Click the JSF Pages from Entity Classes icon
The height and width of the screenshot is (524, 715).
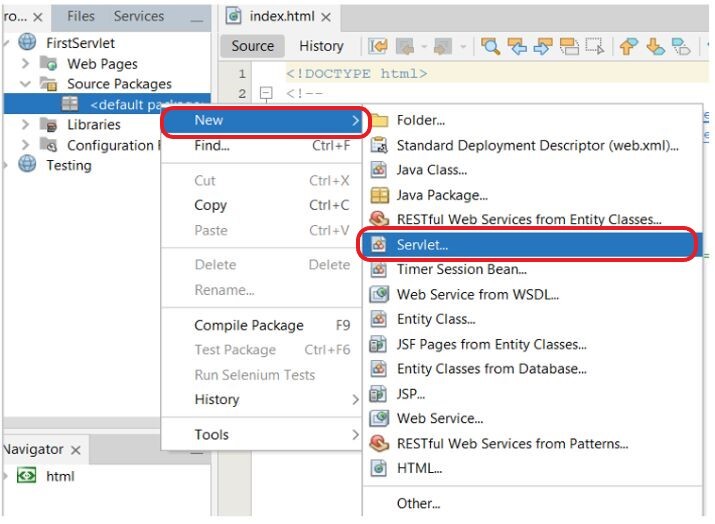click(x=379, y=344)
